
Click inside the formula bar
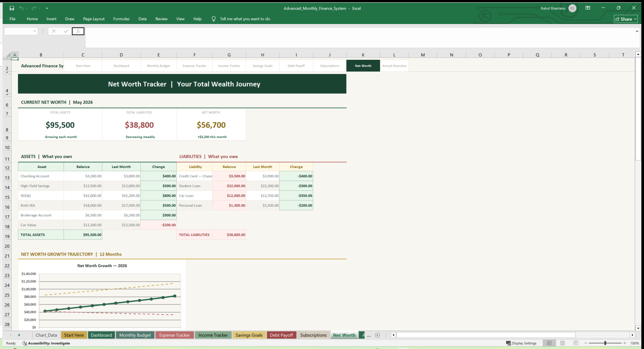tap(362, 37)
